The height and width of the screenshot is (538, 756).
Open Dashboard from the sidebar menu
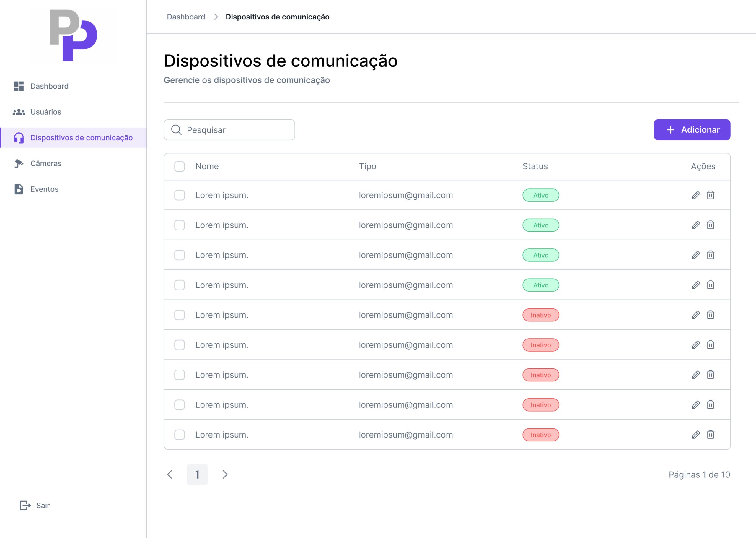pos(49,86)
